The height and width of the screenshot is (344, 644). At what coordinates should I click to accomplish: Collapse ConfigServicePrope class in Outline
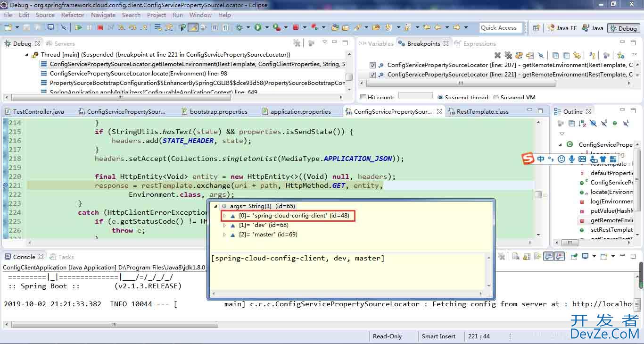(x=561, y=145)
